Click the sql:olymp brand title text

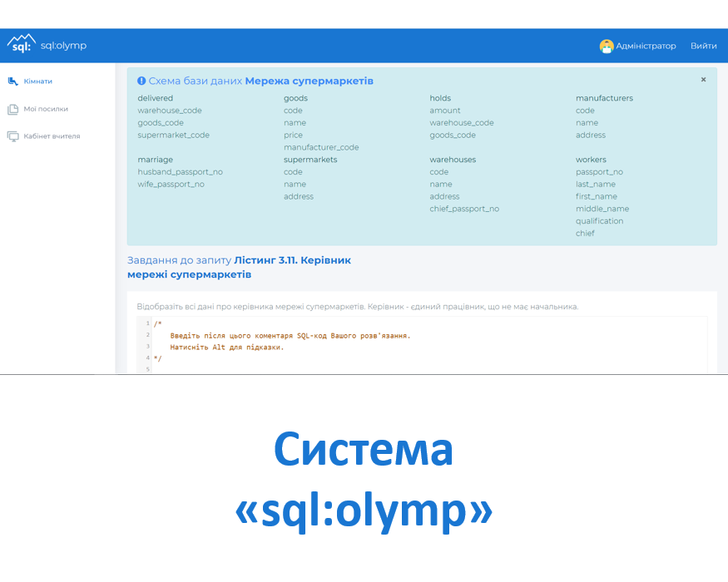point(64,46)
